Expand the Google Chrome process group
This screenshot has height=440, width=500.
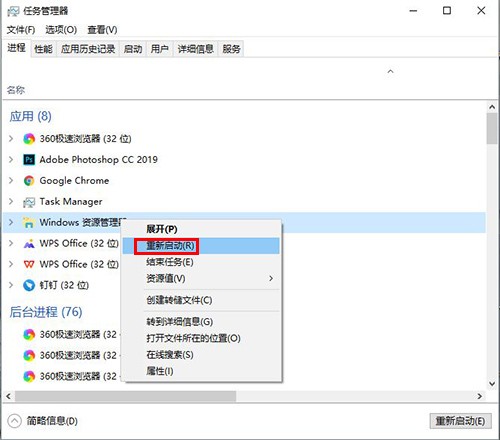(11, 181)
